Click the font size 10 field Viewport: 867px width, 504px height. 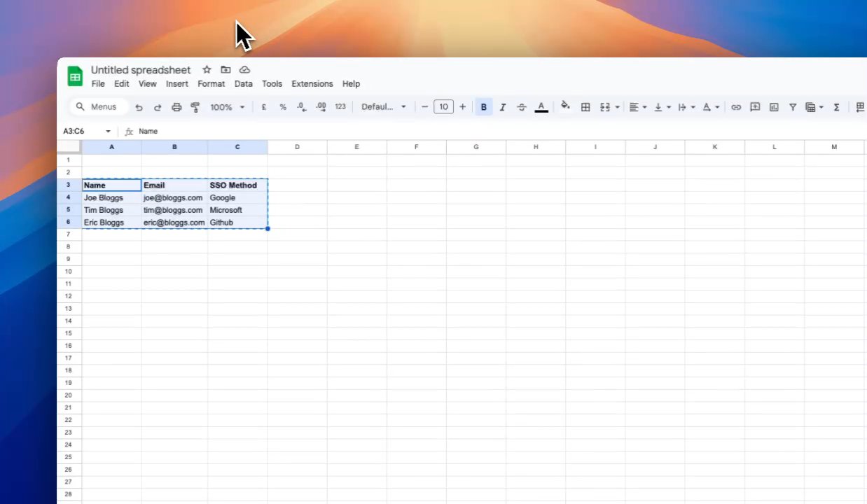[443, 107]
